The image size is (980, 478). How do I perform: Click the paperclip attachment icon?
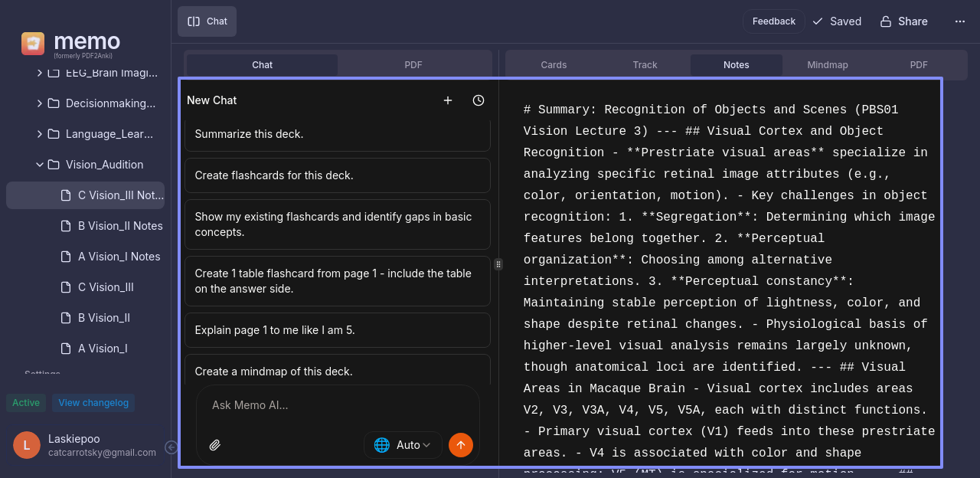(x=215, y=445)
